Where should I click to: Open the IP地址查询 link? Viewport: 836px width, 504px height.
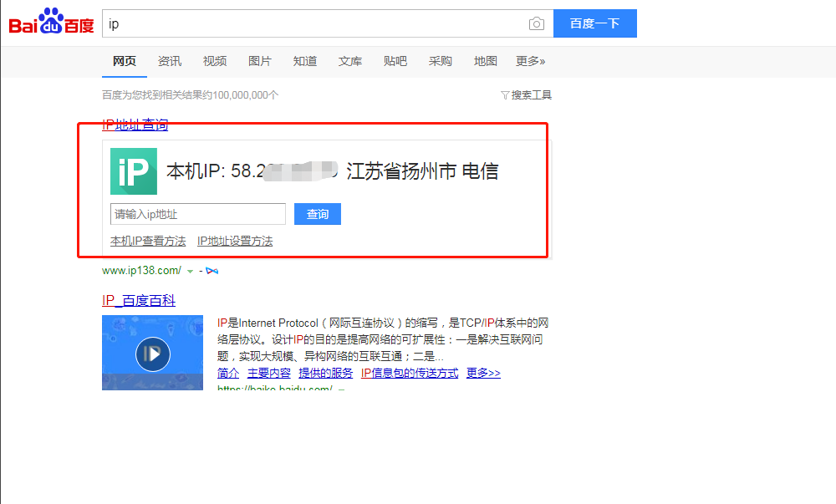coord(134,125)
